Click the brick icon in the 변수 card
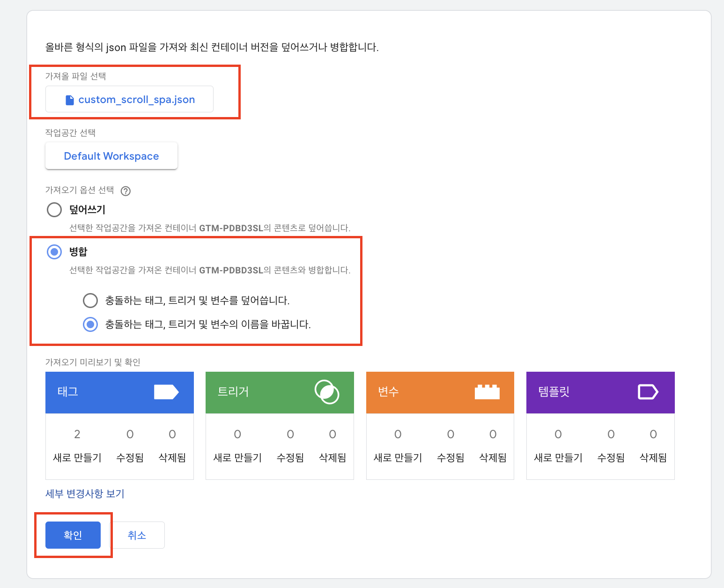 [x=487, y=392]
